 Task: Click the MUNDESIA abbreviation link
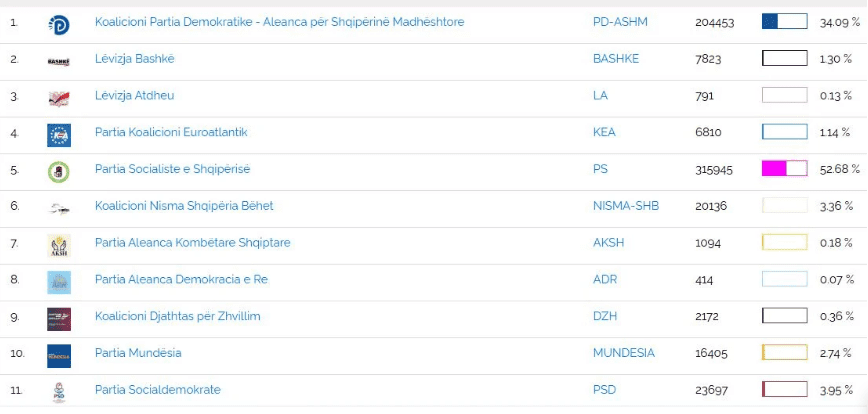[x=623, y=353]
